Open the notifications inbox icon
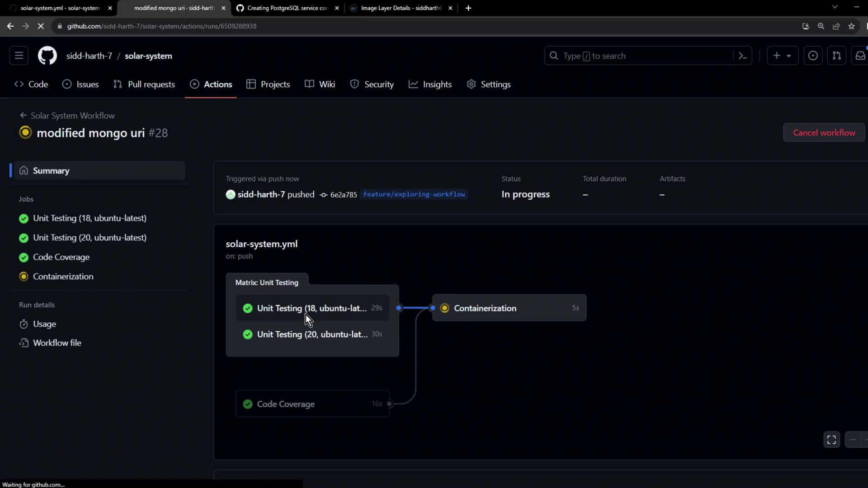Image resolution: width=868 pixels, height=488 pixels. click(x=860, y=56)
